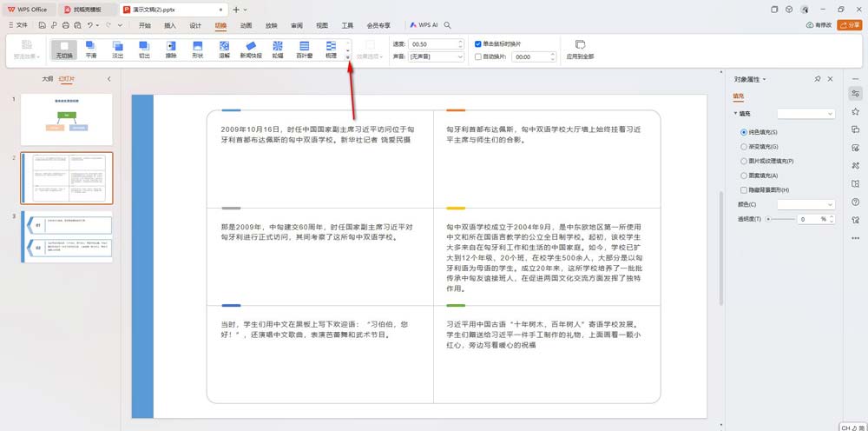
Task: Collapse the 填充 section triangle
Action: [735, 114]
